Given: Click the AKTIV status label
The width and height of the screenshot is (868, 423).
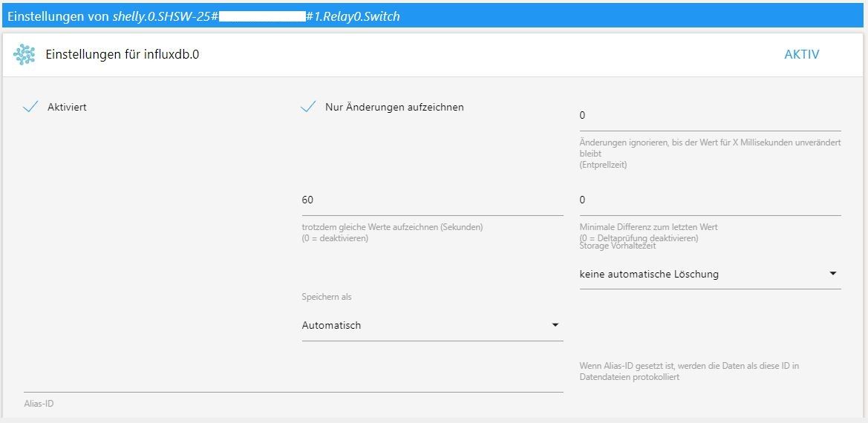Looking at the screenshot, I should 802,54.
